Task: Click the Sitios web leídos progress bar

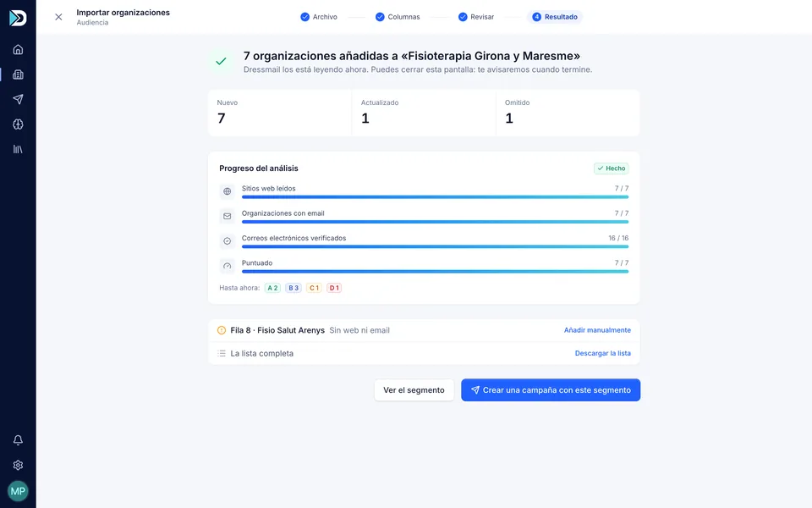Action: point(435,197)
